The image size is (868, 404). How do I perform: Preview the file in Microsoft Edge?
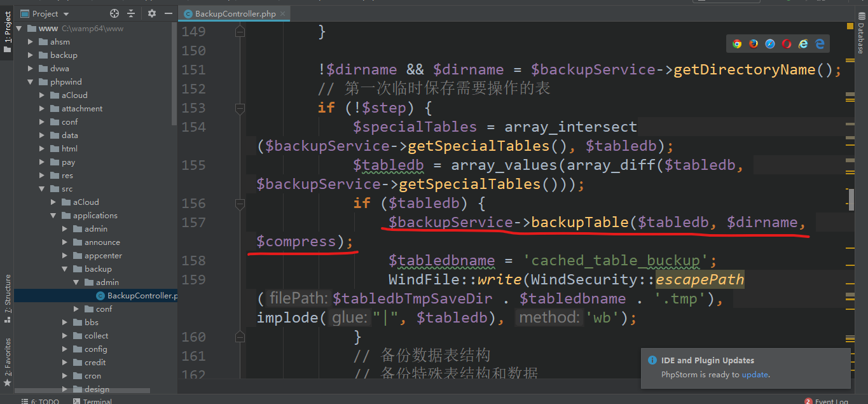819,44
